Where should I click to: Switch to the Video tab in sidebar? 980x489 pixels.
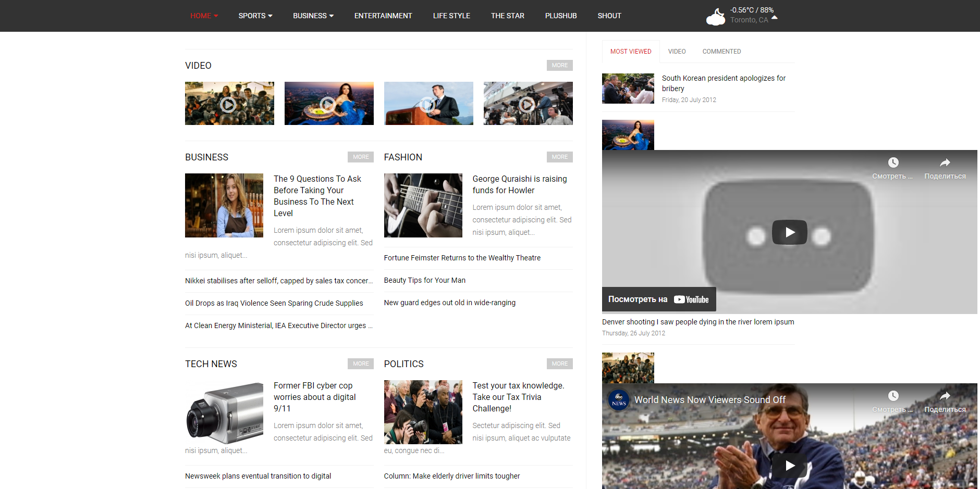tap(677, 52)
